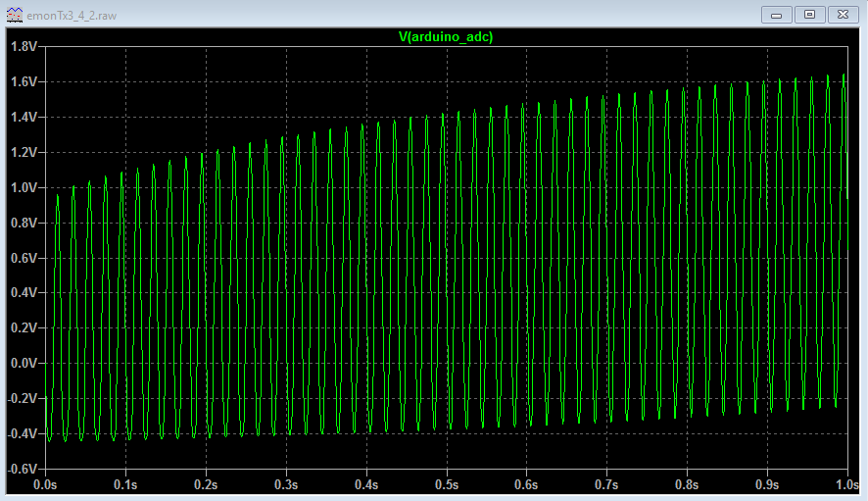The height and width of the screenshot is (501, 868).
Task: Click the 0.3s time axis label
Action: [286, 485]
